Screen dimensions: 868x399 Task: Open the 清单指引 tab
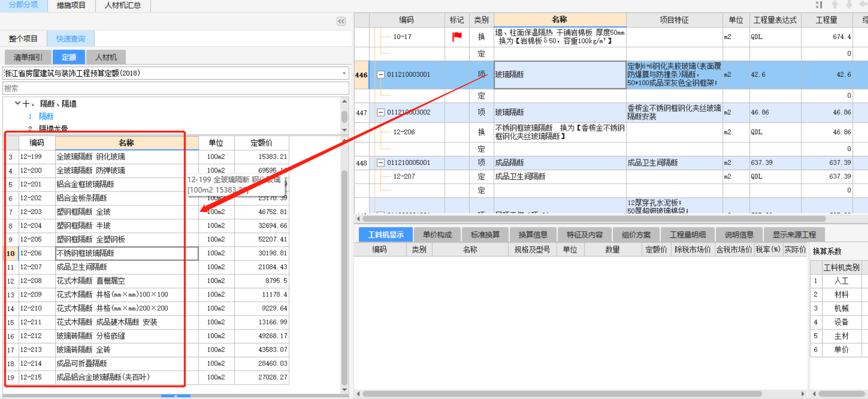pyautogui.click(x=28, y=57)
